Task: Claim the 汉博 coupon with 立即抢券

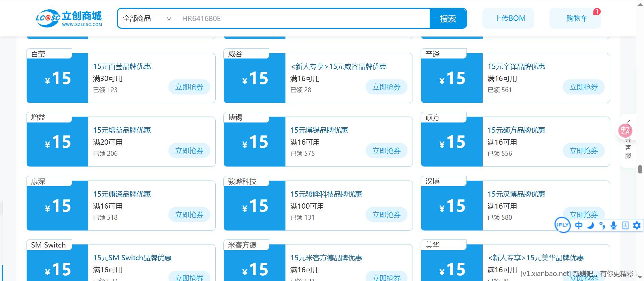Action: [x=584, y=214]
